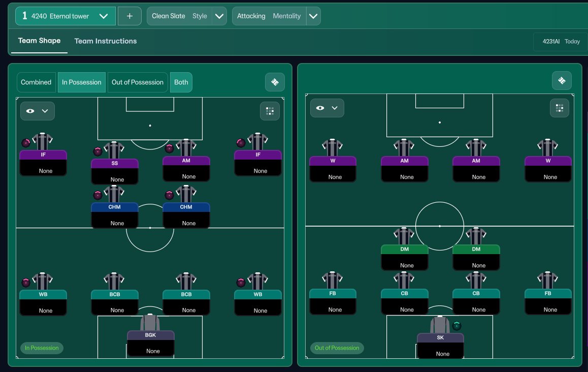Open the formation grid icon on the Out of Possession pitch
Screen dimensions: 588x372
pyautogui.click(x=560, y=108)
